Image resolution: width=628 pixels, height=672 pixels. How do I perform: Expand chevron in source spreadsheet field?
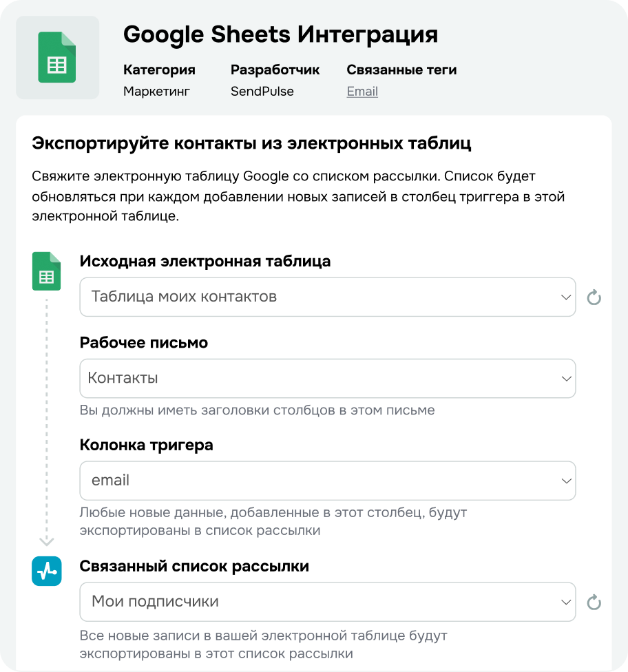pyautogui.click(x=566, y=297)
